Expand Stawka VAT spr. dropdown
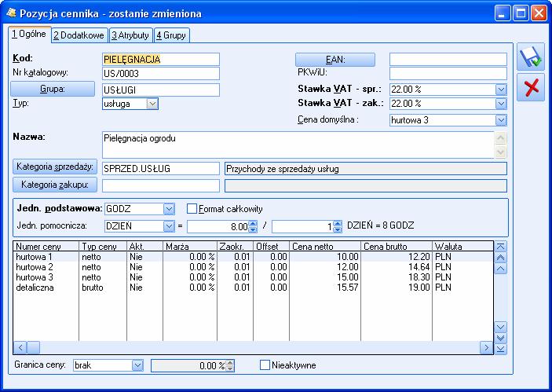 501,90
